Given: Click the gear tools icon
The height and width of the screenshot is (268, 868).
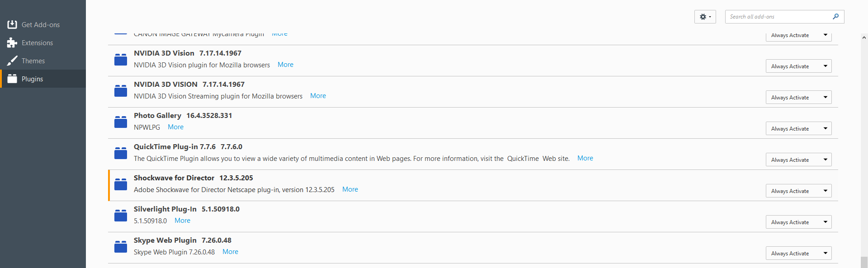Looking at the screenshot, I should pyautogui.click(x=705, y=17).
